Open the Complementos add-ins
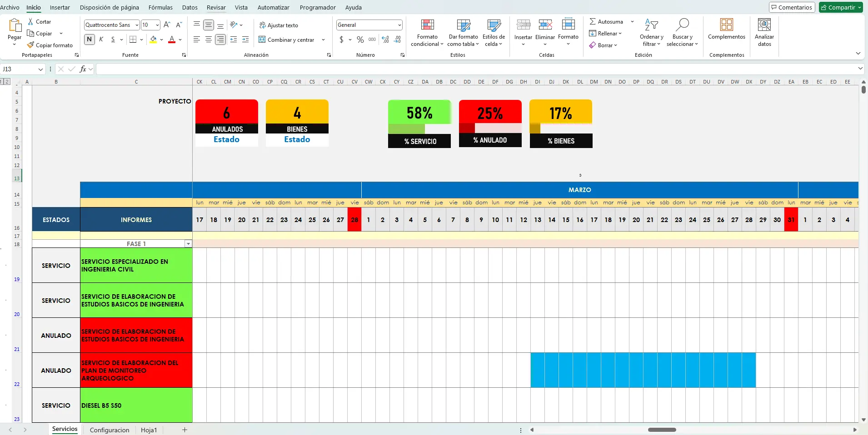 pos(727,29)
